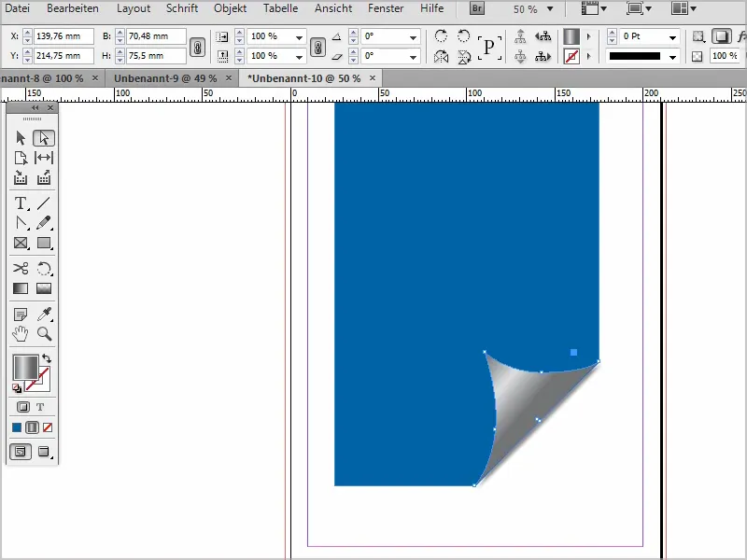Apply None to selected object
This screenshot has height=560, width=747.
[x=48, y=427]
